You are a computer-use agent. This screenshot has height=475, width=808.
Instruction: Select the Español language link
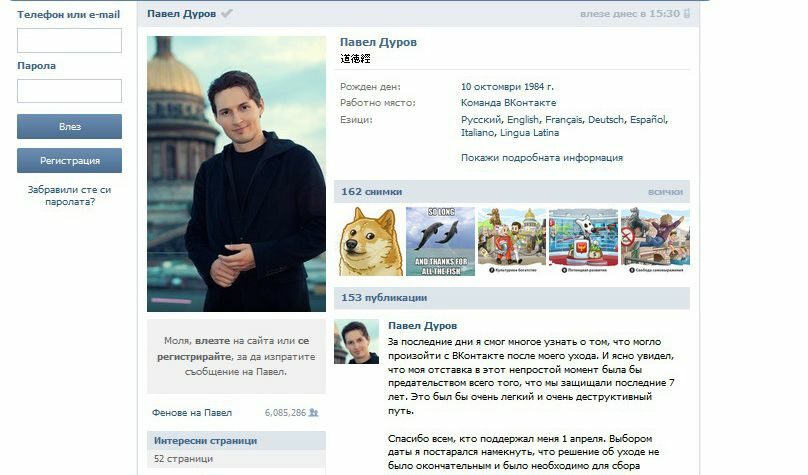(647, 120)
